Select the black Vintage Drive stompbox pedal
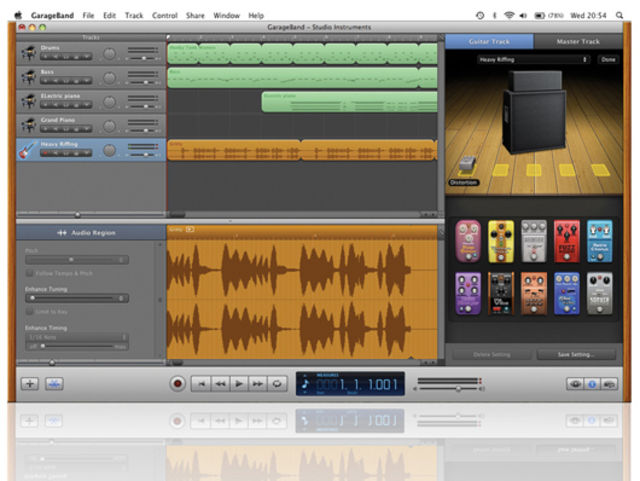The image size is (640, 481). click(x=501, y=294)
